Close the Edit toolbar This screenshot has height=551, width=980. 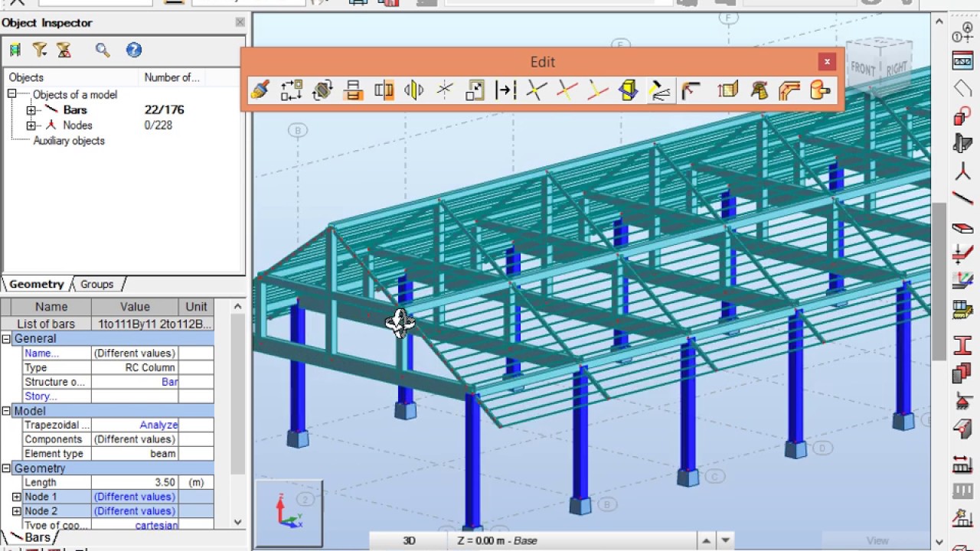coord(827,62)
